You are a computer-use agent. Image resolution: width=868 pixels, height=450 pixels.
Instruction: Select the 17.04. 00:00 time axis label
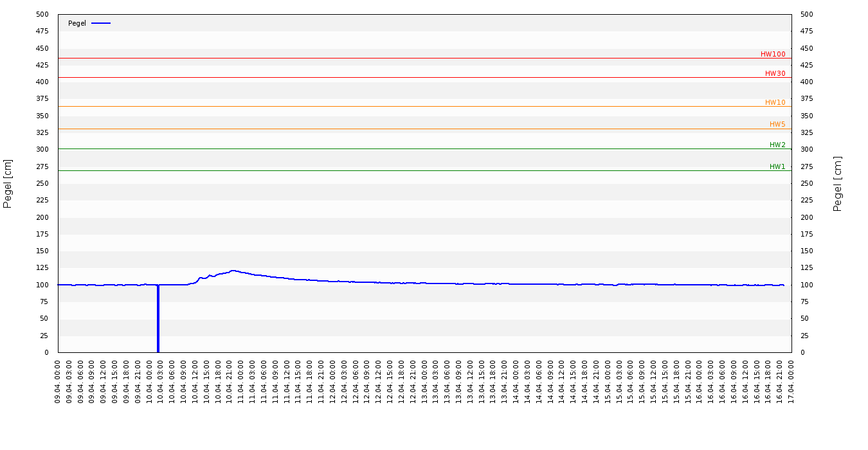tap(791, 381)
